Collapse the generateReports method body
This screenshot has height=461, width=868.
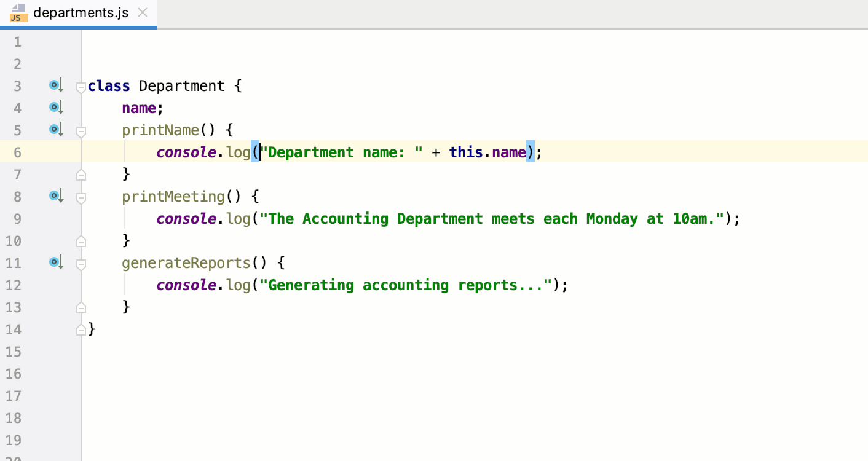point(81,263)
